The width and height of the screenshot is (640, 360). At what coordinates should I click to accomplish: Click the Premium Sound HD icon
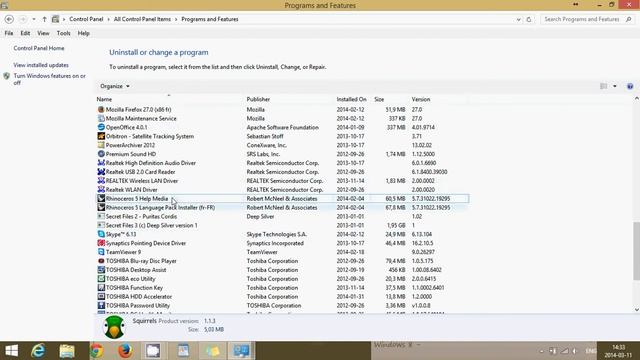pyautogui.click(x=101, y=154)
